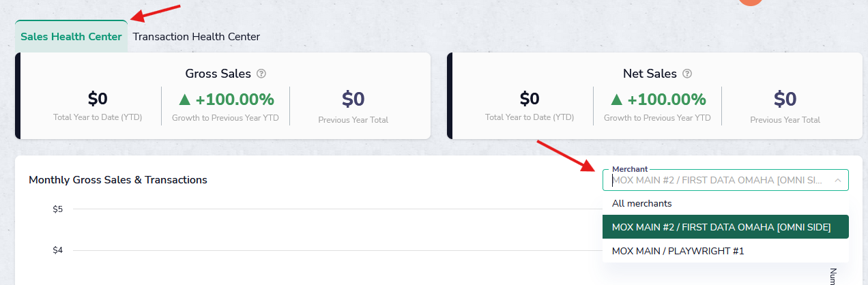Click the Net Sales Total Year to Date value
This screenshot has height=285, width=868.
530,100
